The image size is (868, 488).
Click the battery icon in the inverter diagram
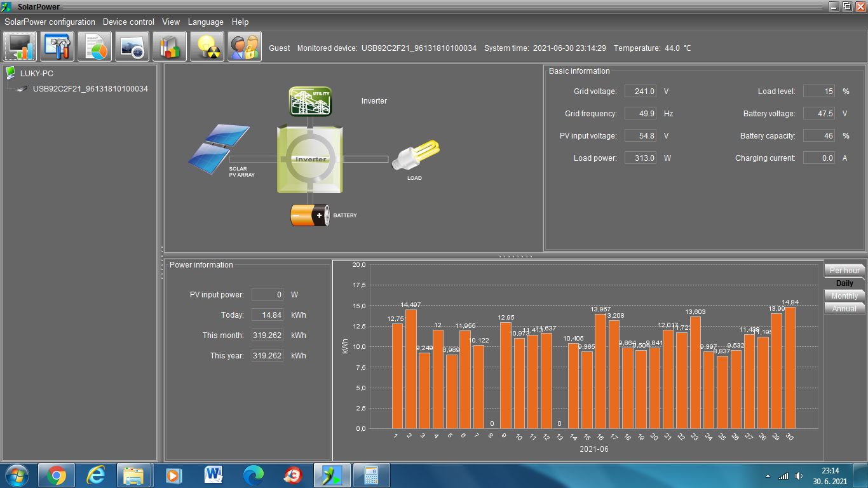click(x=310, y=215)
